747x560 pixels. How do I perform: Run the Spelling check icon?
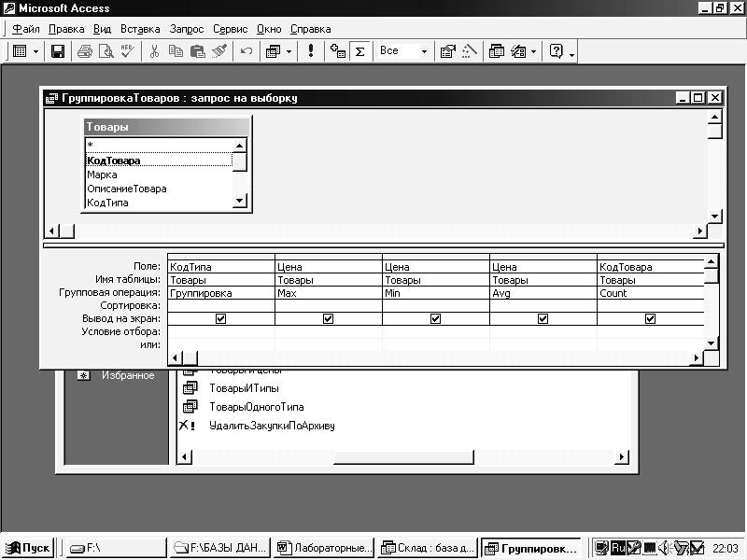127,51
